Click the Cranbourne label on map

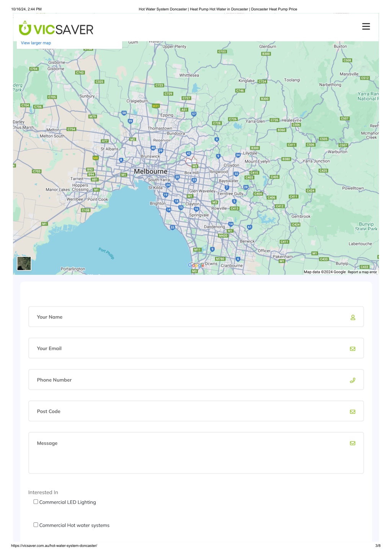point(232,266)
